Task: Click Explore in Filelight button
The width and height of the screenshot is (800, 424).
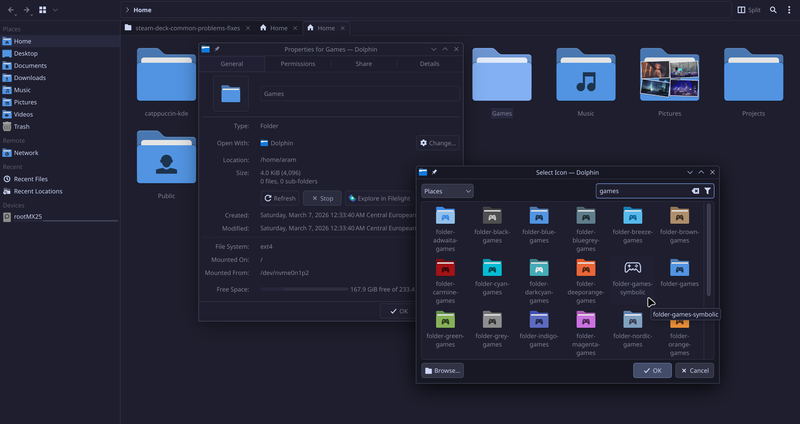Action: (x=379, y=198)
